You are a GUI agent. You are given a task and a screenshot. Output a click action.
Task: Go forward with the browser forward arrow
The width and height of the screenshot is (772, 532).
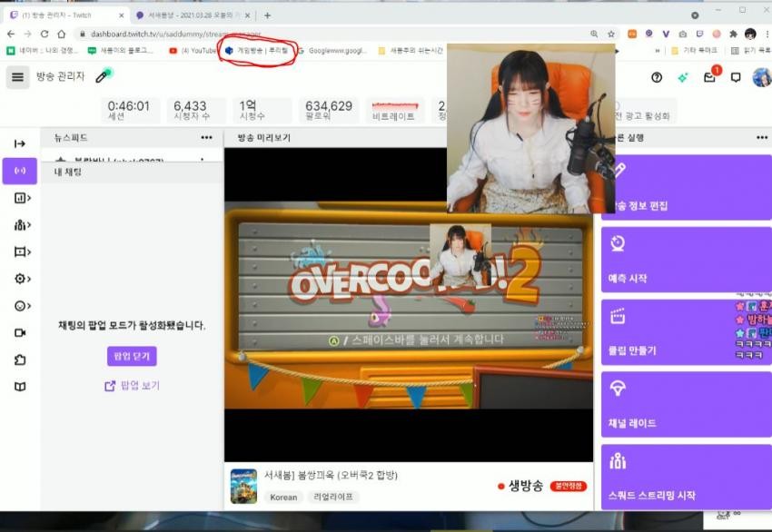click(27, 34)
